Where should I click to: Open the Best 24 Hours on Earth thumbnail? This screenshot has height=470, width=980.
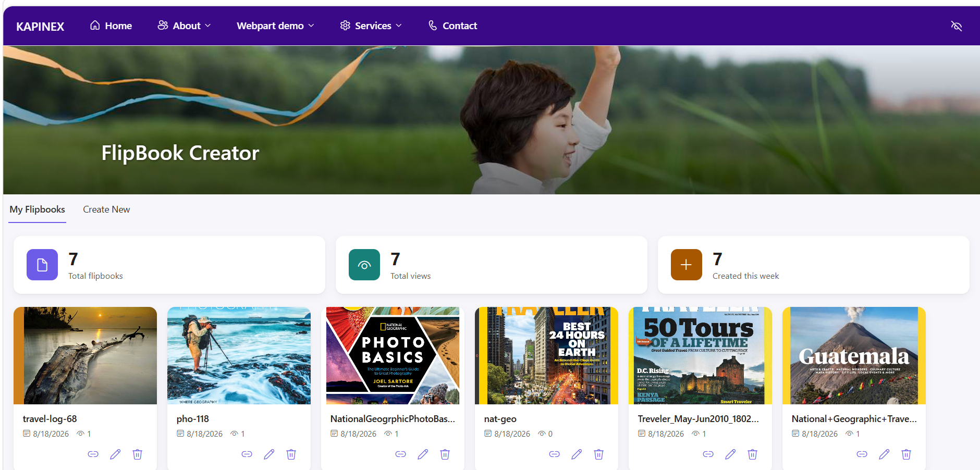pos(546,355)
